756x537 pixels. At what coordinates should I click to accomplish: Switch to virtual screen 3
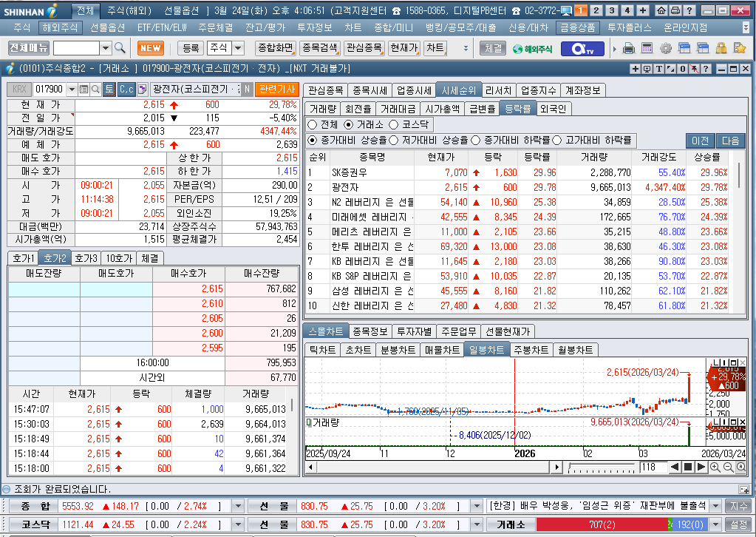tap(611, 10)
